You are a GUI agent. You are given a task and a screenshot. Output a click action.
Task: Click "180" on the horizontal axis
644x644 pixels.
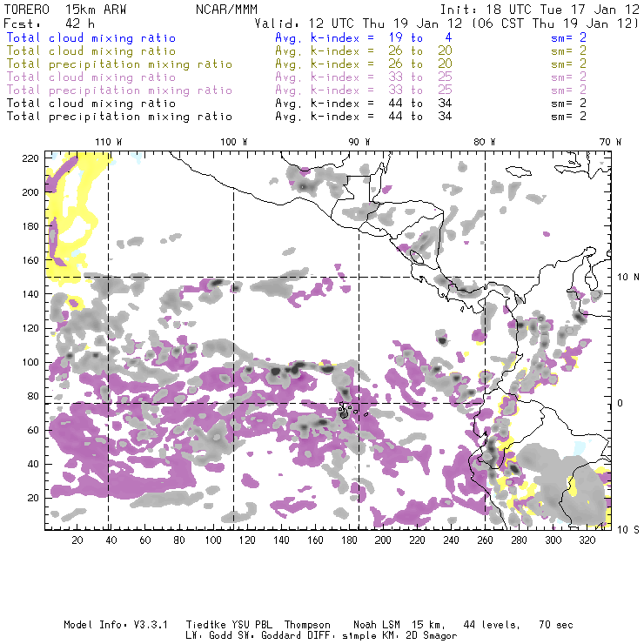click(349, 540)
